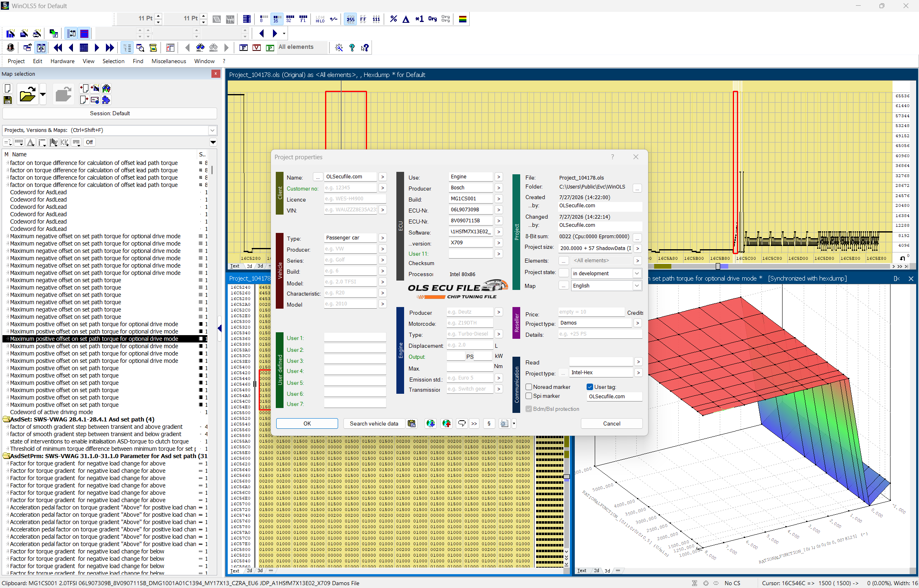The image size is (919, 588).
Task: Click the >> expand button in Project properties
Action: 474,423
